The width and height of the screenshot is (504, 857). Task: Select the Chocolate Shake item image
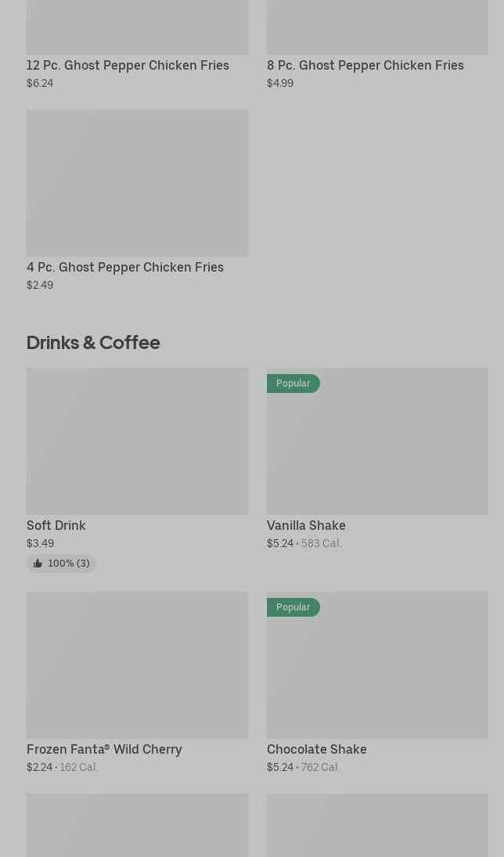click(x=377, y=673)
